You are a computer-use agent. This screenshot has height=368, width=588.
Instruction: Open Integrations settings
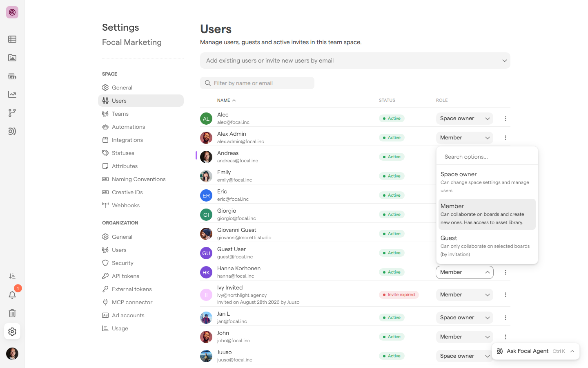141,140
